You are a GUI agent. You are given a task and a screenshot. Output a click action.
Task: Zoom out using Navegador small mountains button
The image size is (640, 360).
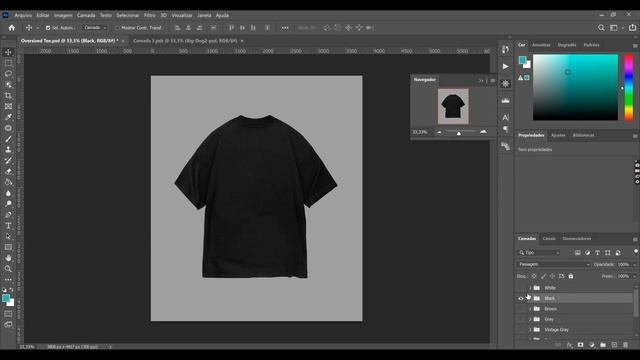[x=439, y=132]
